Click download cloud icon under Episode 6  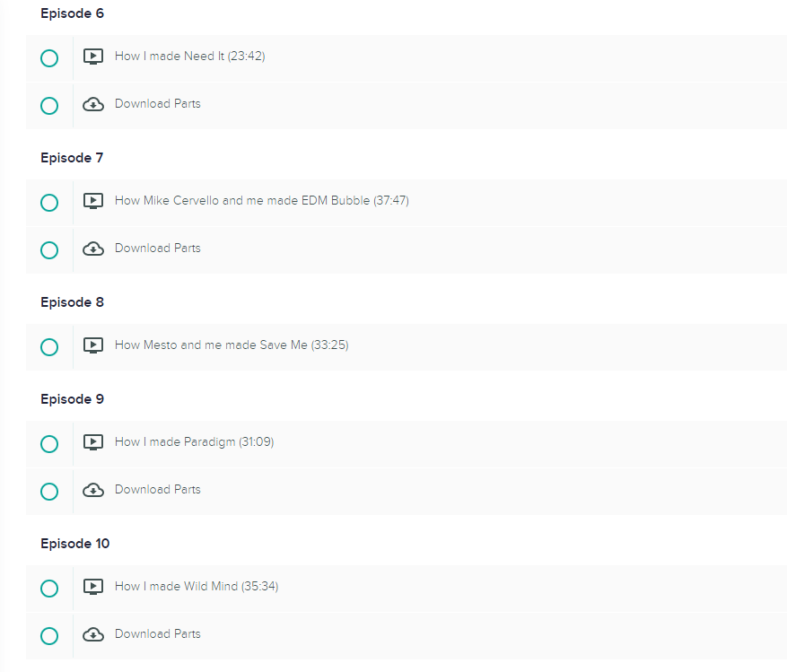coord(92,104)
